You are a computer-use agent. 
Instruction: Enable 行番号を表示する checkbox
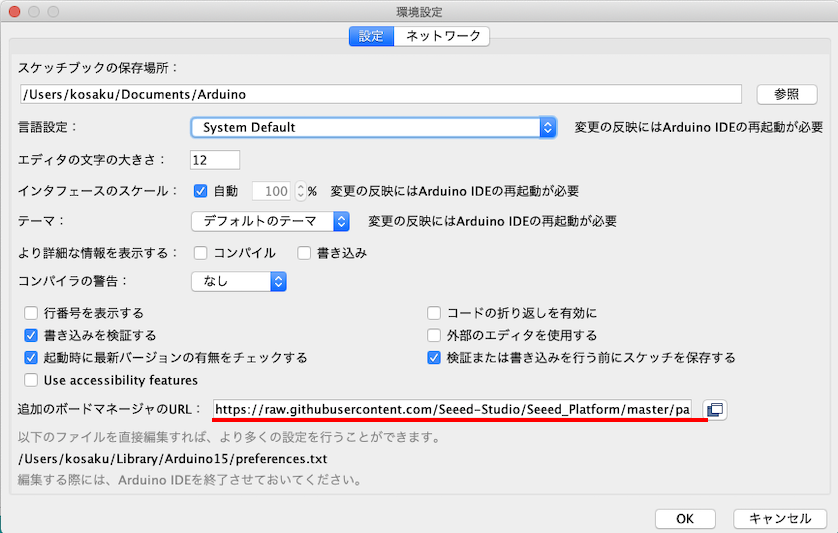pos(31,313)
